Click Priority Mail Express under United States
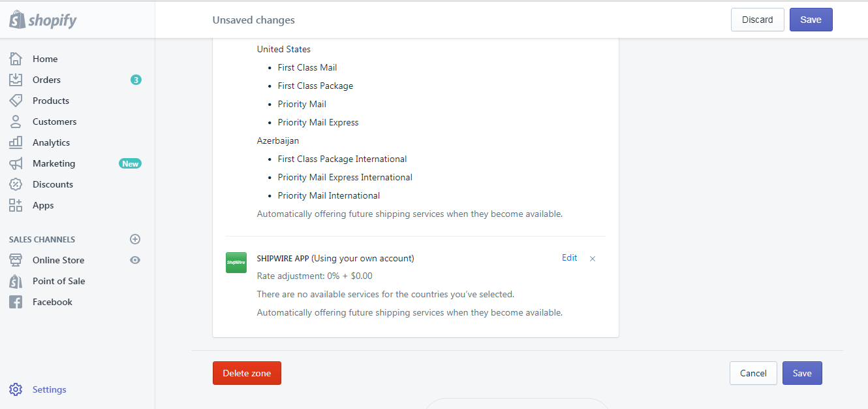 click(x=318, y=122)
